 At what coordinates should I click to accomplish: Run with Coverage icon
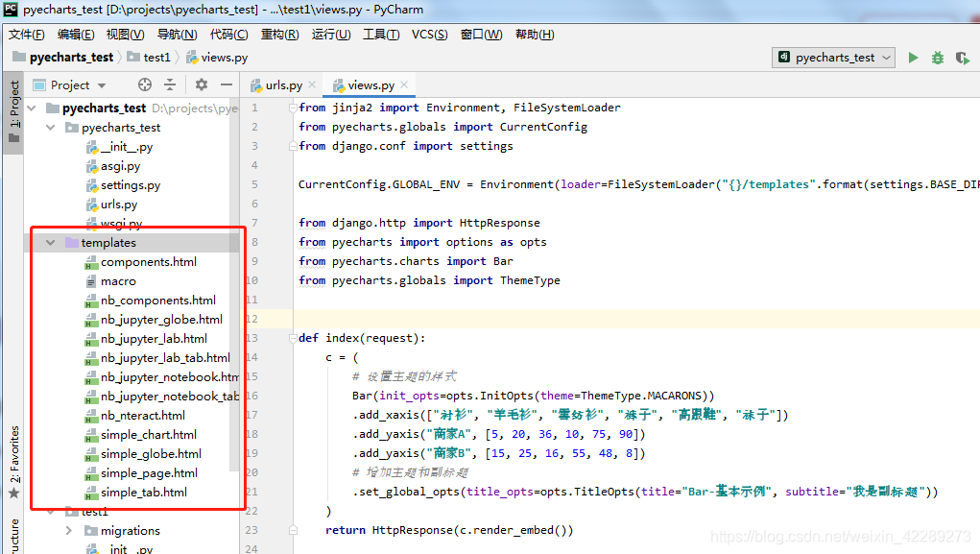coord(963,58)
